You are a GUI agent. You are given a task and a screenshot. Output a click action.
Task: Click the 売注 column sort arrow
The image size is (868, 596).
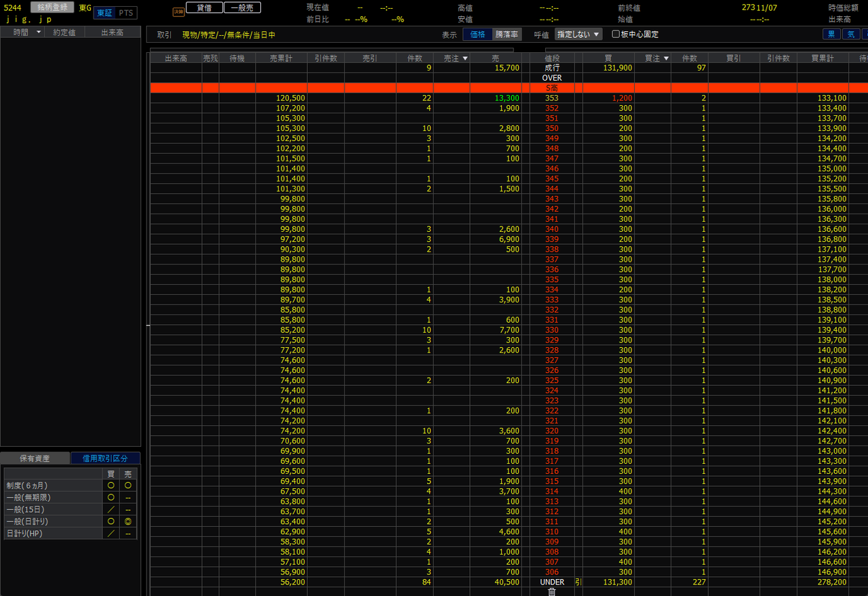pyautogui.click(x=465, y=58)
